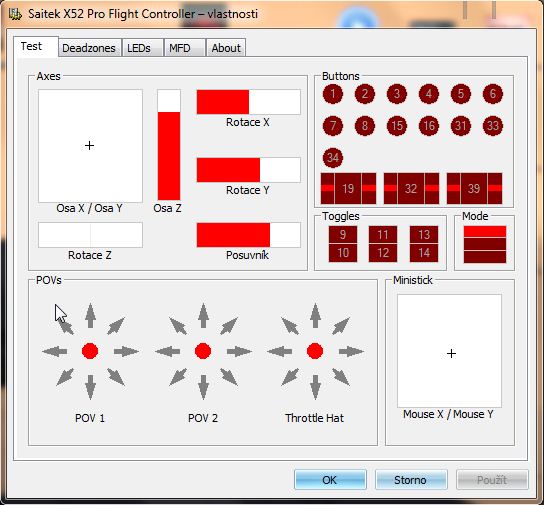544x505 pixels.
Task: Click button indicator 6
Action: (493, 94)
